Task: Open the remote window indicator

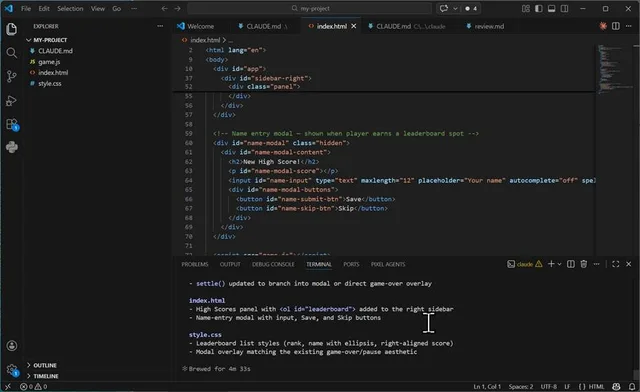Action: [x=8, y=386]
